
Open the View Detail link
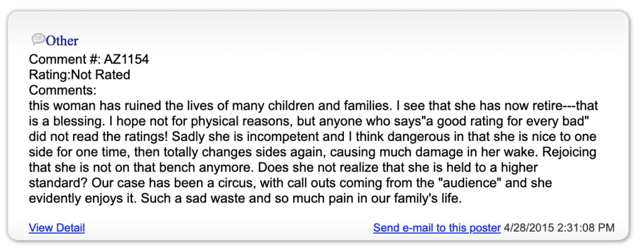coord(57,228)
